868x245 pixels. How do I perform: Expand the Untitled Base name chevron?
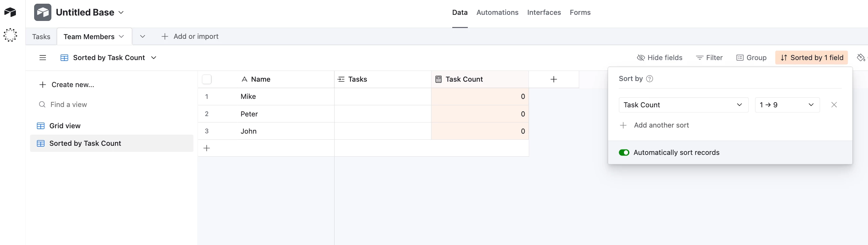[121, 12]
